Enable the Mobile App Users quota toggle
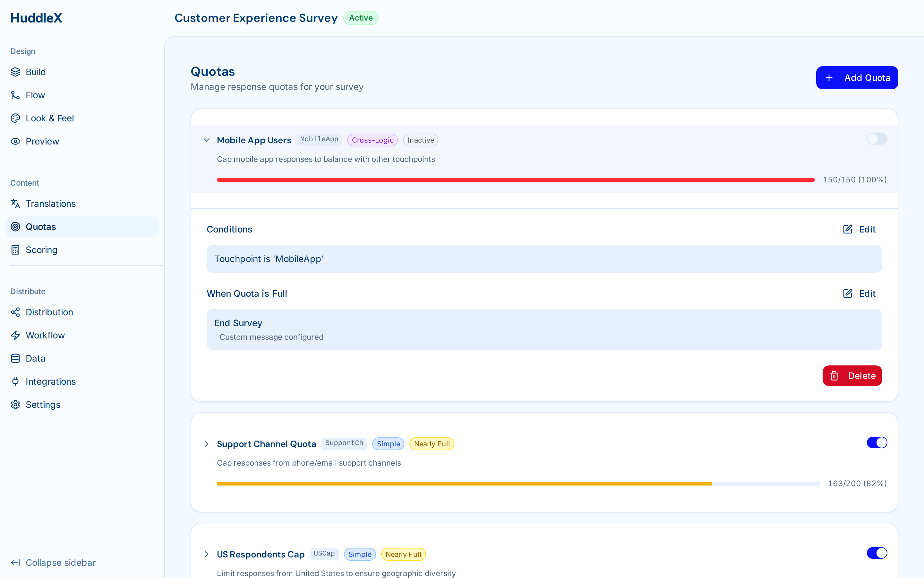This screenshot has width=924, height=578. [x=877, y=139]
